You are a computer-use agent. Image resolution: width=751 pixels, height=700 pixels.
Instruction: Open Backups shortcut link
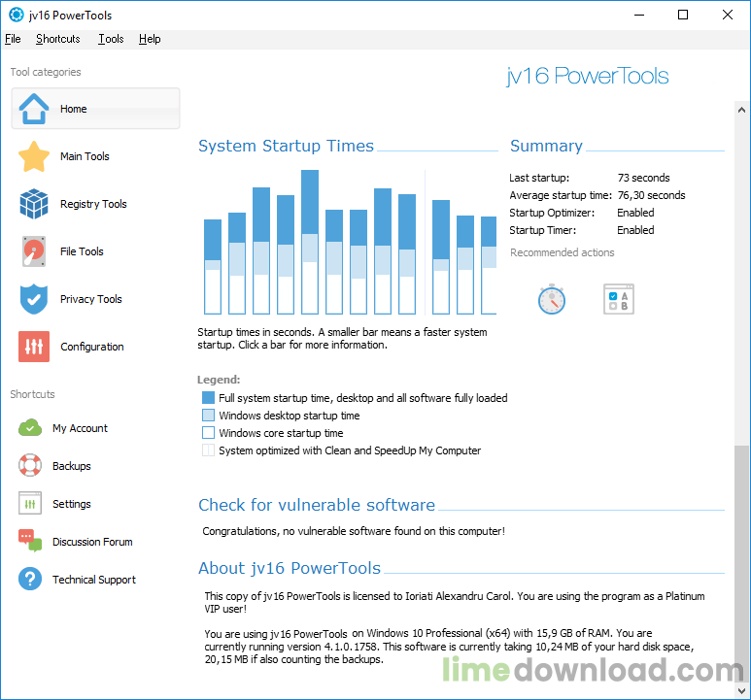pos(72,466)
